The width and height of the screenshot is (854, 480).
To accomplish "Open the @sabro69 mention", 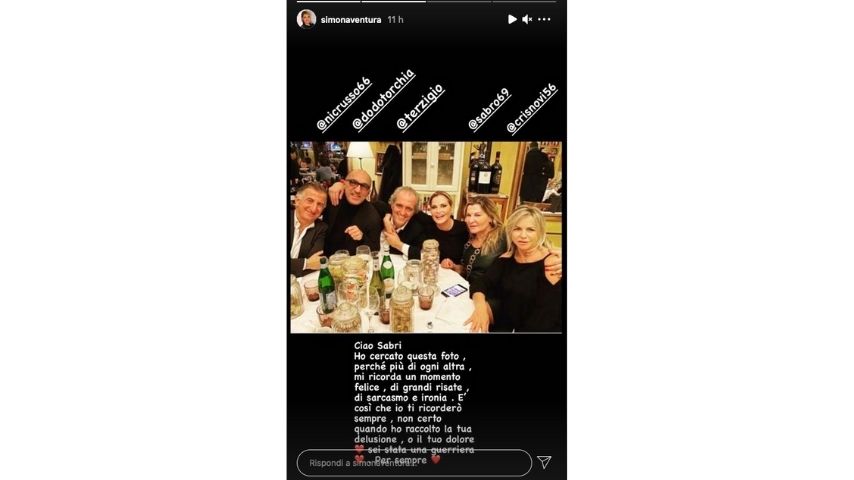I will (x=489, y=109).
